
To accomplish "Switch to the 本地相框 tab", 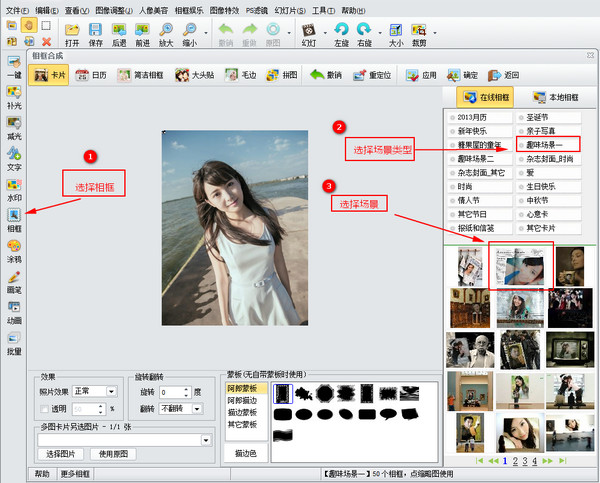I will pos(556,97).
